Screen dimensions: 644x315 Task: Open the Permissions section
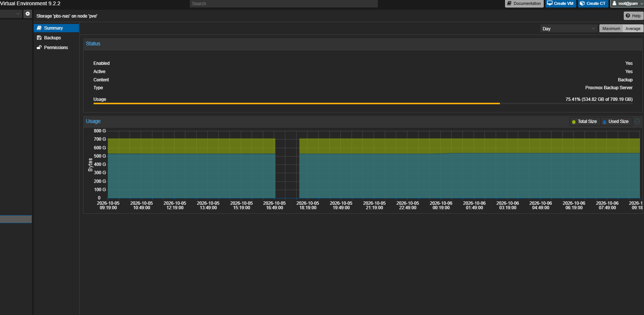(56, 48)
